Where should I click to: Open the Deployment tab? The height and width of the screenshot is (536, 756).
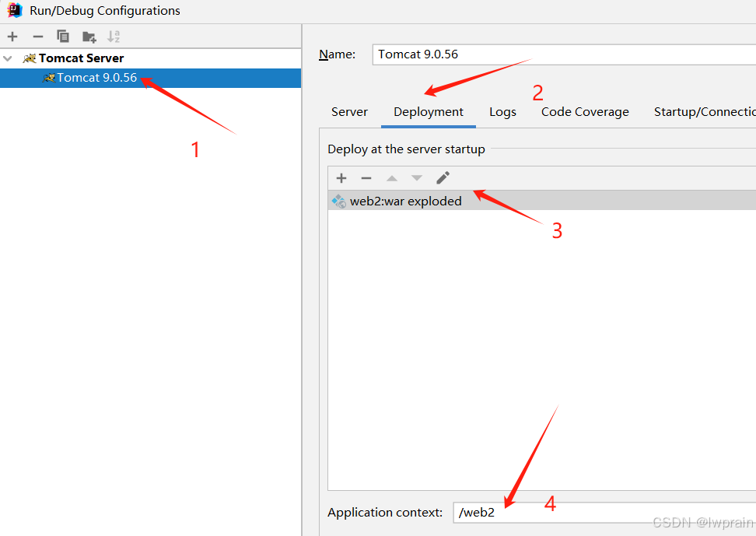(428, 112)
